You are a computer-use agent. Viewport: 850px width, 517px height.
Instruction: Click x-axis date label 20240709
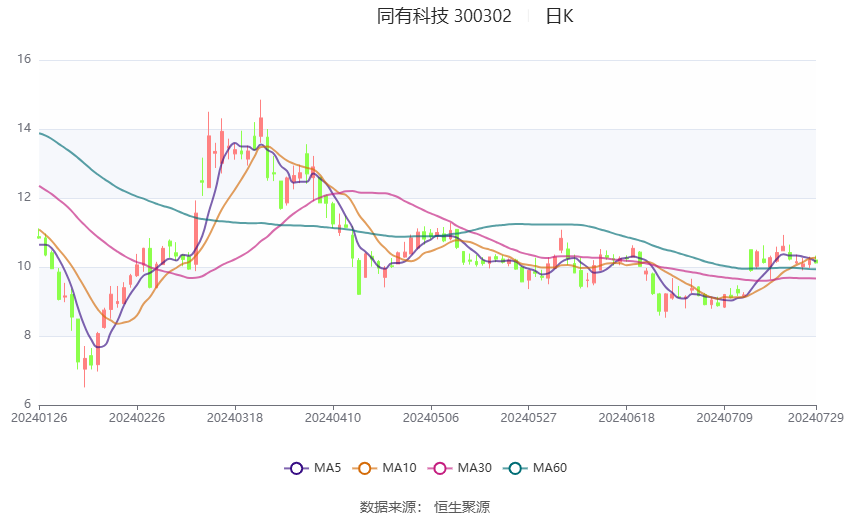pyautogui.click(x=724, y=418)
